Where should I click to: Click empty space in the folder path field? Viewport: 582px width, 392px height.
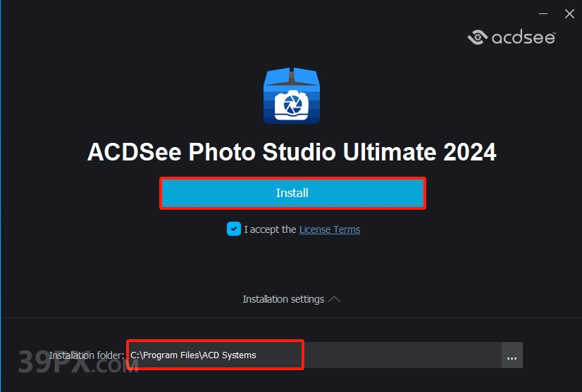pos(401,355)
